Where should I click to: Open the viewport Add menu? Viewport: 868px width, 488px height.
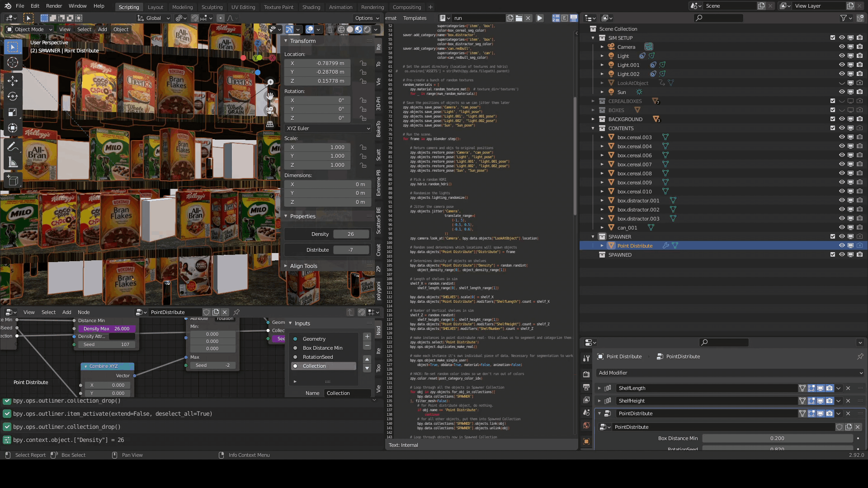(103, 29)
